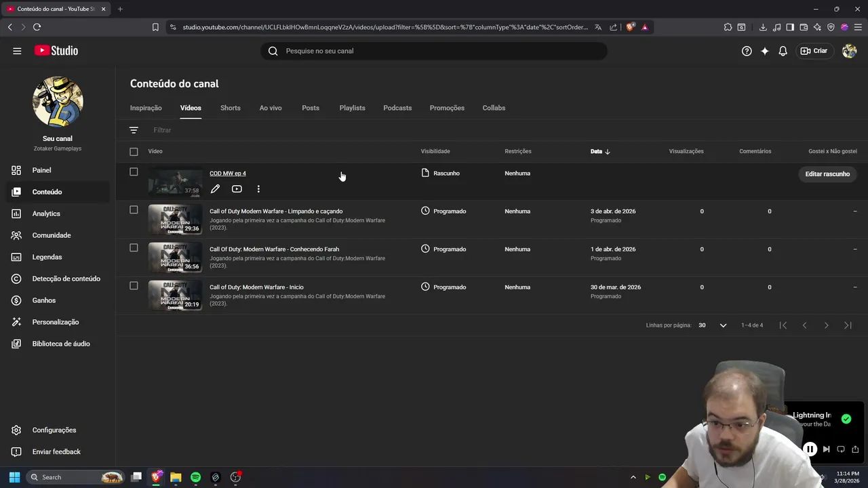
Task: Open three-dot options for COD MW ep 4
Action: pos(258,189)
